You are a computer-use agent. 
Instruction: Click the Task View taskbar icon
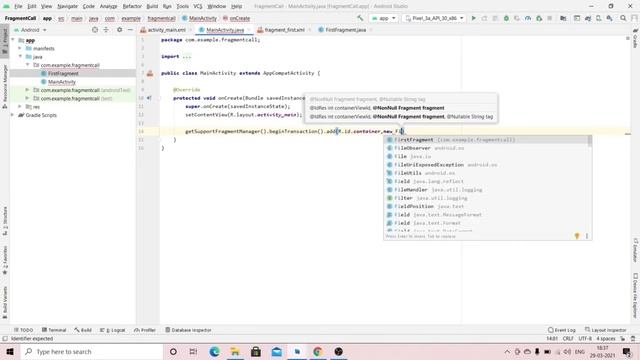point(193,351)
